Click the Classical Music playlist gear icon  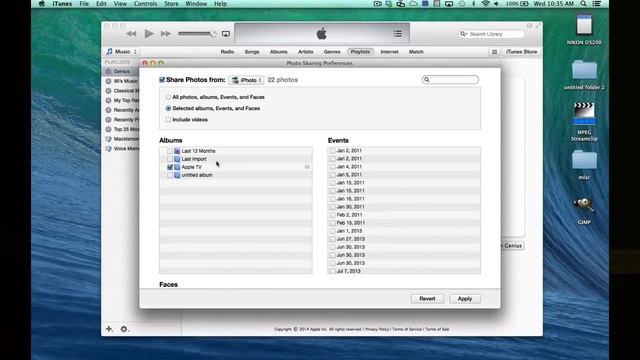coord(108,91)
